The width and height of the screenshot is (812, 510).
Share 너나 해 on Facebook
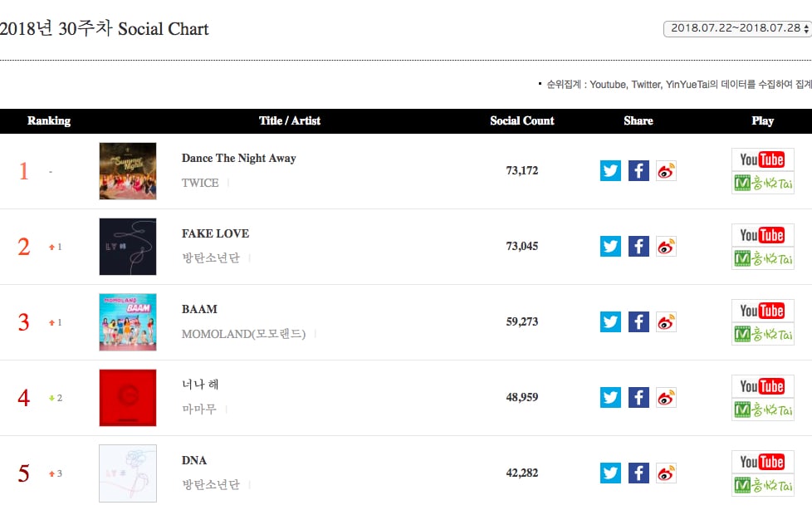pos(638,398)
